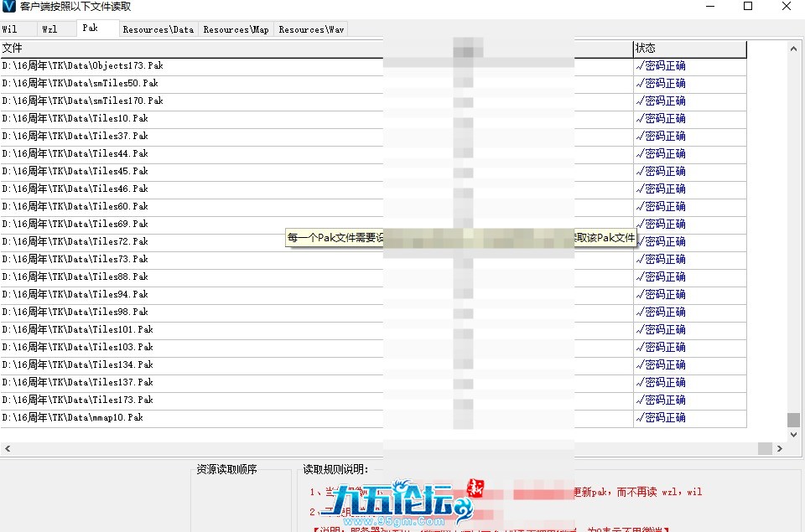This screenshot has width=805, height=532.
Task: Open the Resources\Map tab
Action: 236,28
